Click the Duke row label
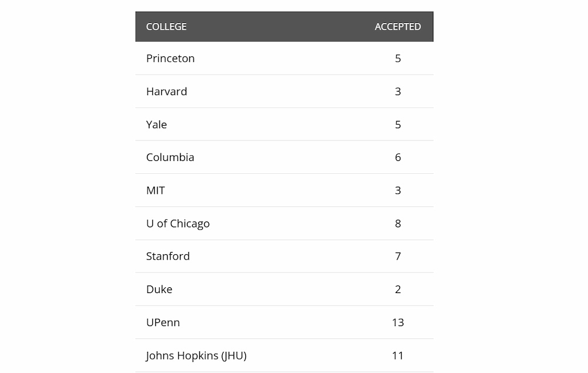The width and height of the screenshot is (588, 373). click(x=159, y=289)
